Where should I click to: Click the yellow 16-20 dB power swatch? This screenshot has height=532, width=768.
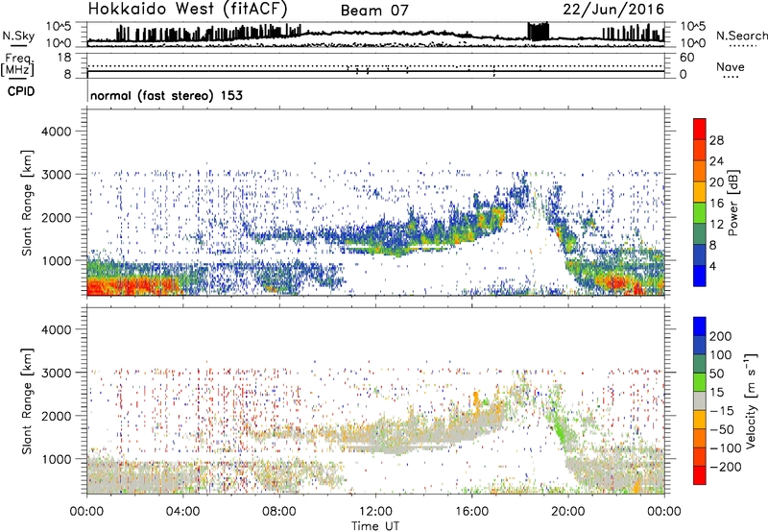click(700, 191)
